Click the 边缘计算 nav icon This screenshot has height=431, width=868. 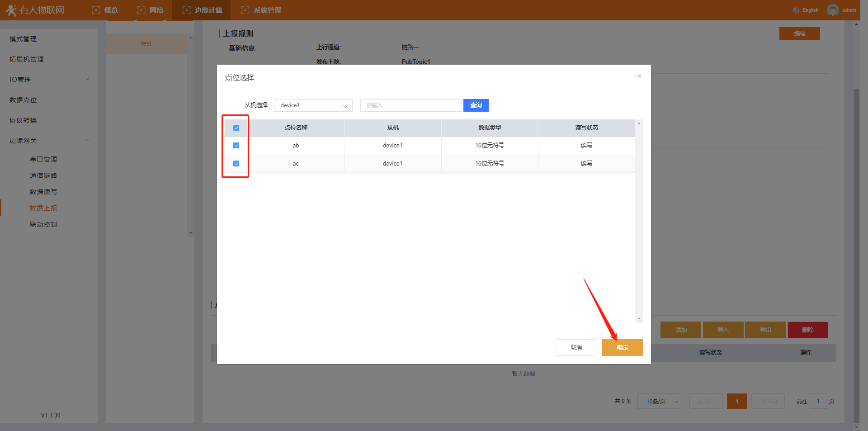(x=186, y=10)
